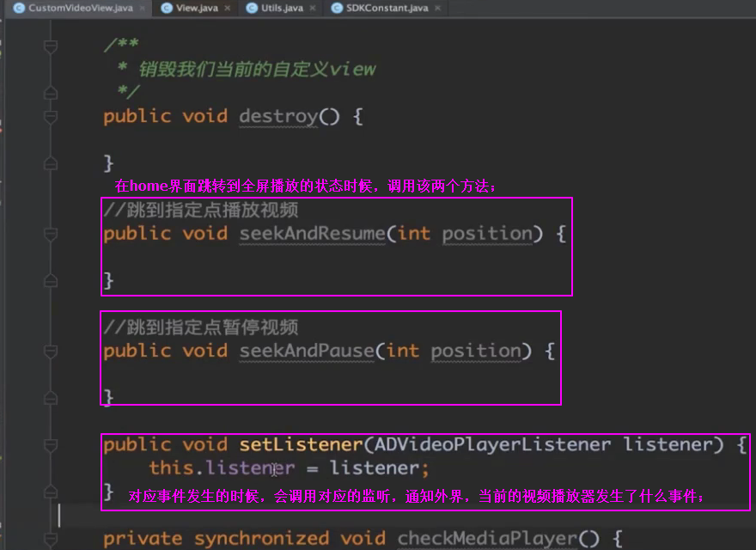Click the seekAndResume method name
Viewport: 756px width, 550px height.
314,234
